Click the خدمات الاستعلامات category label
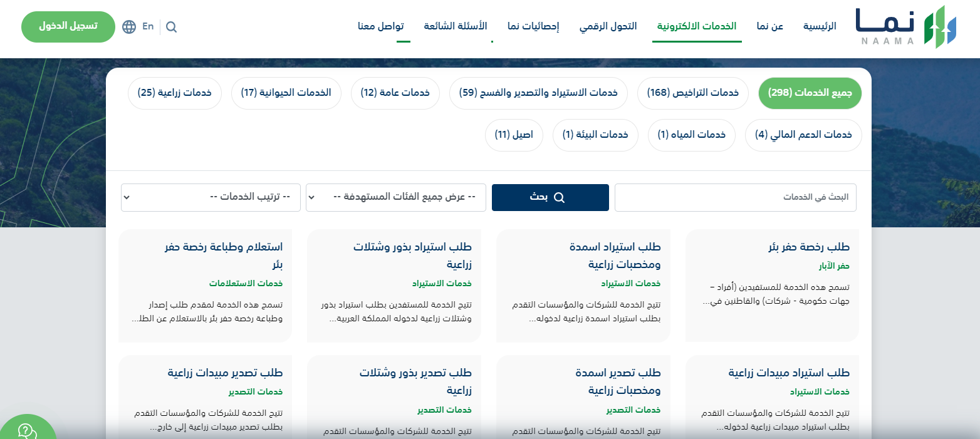 [x=246, y=283]
